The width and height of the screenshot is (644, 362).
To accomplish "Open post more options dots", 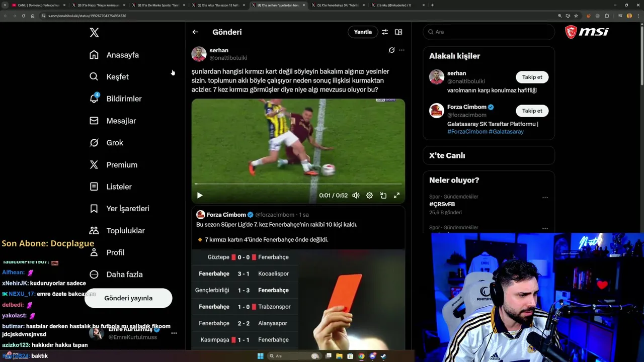I will [401, 50].
